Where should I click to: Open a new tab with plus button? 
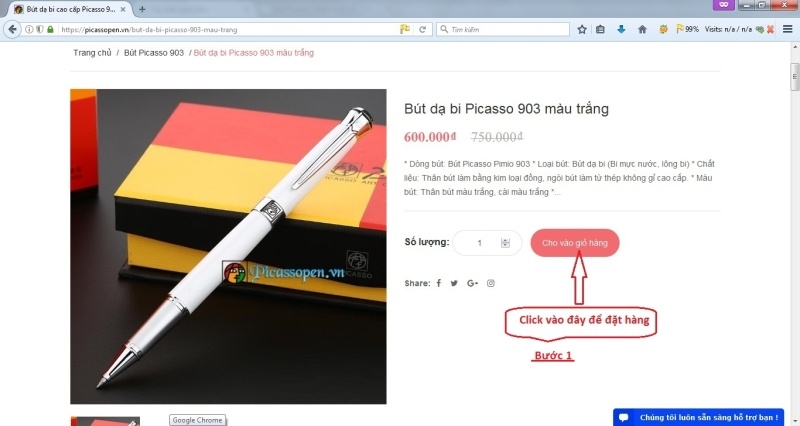142,9
